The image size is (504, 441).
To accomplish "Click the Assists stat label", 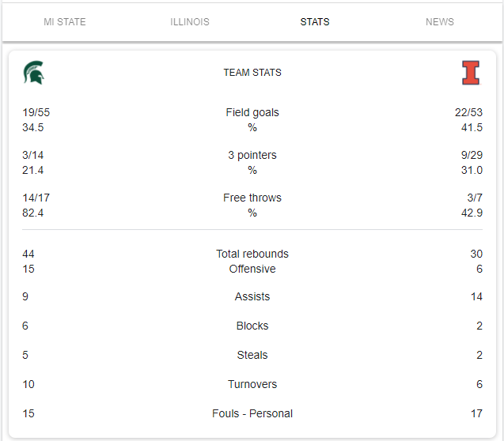I will click(252, 296).
